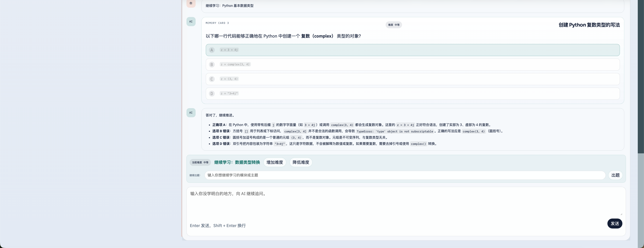Click 继续学习：数据类型转换 link
The image size is (644, 248).
pyautogui.click(x=237, y=162)
